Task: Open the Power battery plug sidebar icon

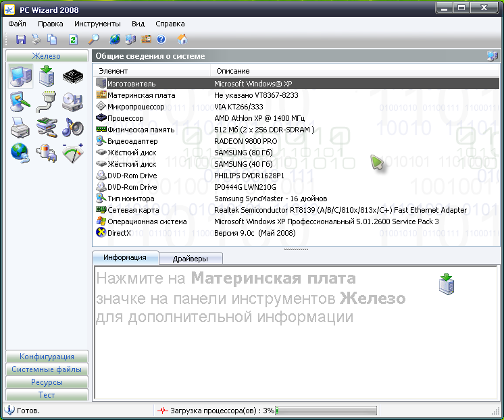Action: coord(47,153)
